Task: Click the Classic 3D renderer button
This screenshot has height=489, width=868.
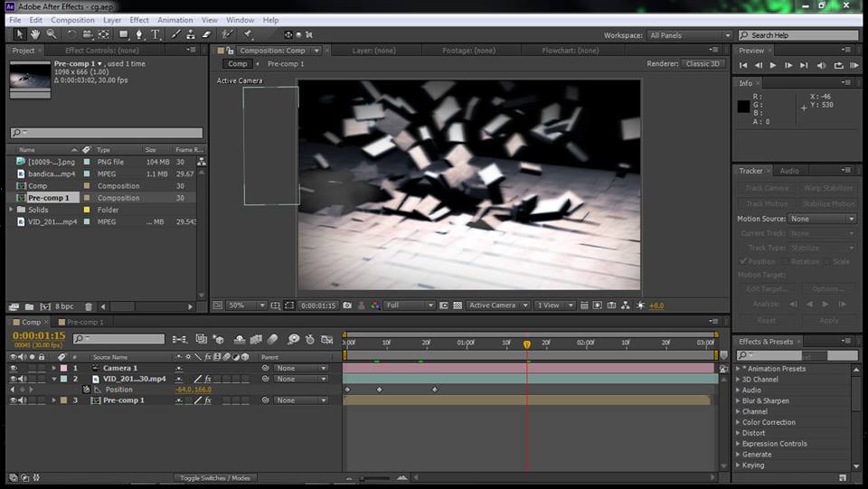Action: (703, 63)
